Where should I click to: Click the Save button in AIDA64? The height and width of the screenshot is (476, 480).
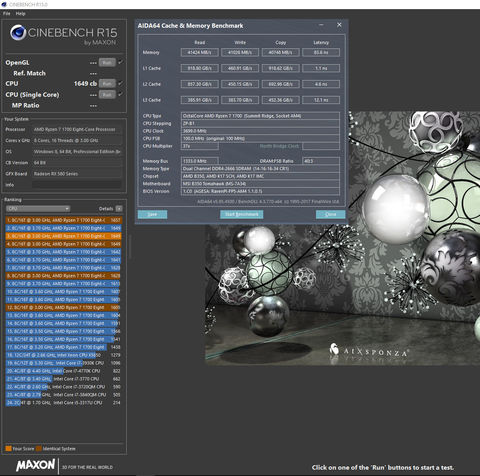[152, 214]
